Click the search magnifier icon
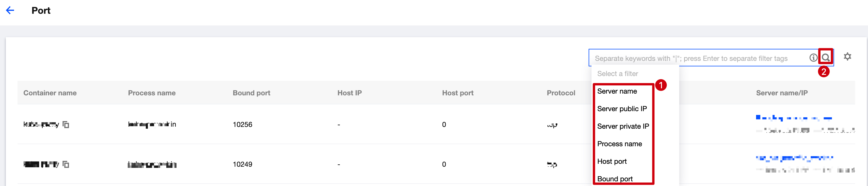 coord(825,58)
